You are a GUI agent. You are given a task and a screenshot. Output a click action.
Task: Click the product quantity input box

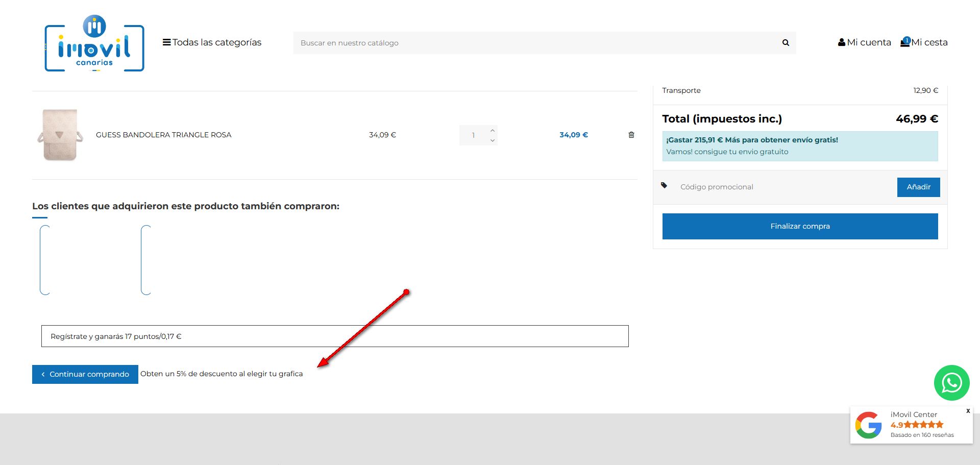click(474, 135)
